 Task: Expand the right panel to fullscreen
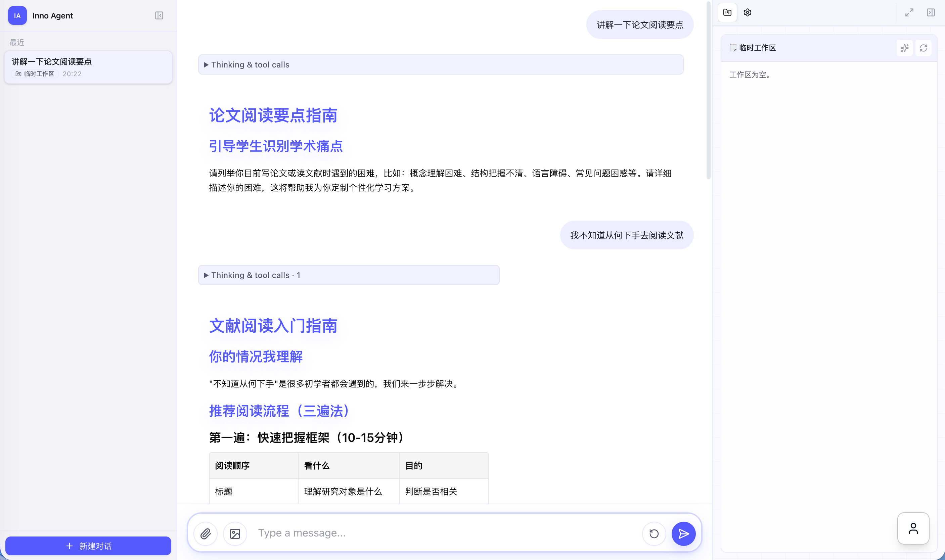pos(909,12)
